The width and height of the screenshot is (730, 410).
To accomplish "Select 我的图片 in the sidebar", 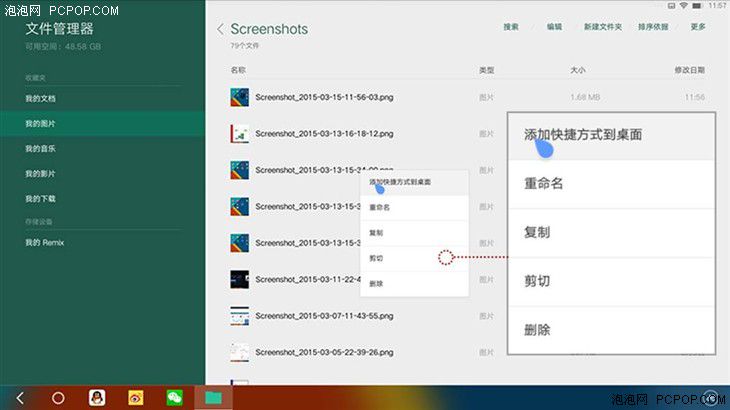I will (x=102, y=124).
